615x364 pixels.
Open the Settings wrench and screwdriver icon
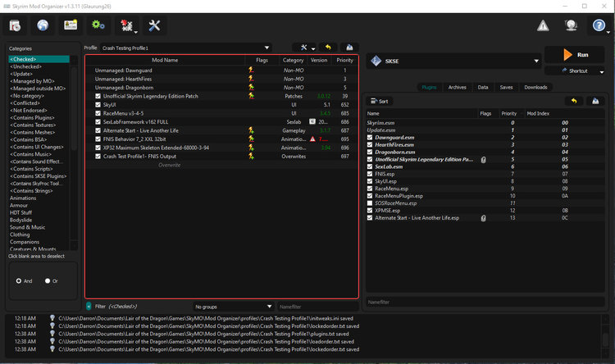tap(154, 25)
